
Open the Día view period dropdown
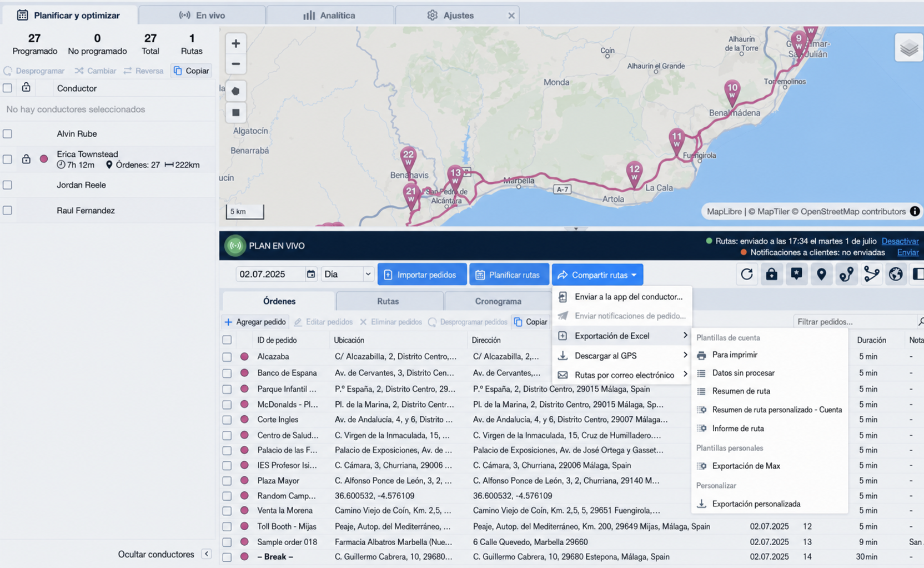tap(347, 274)
